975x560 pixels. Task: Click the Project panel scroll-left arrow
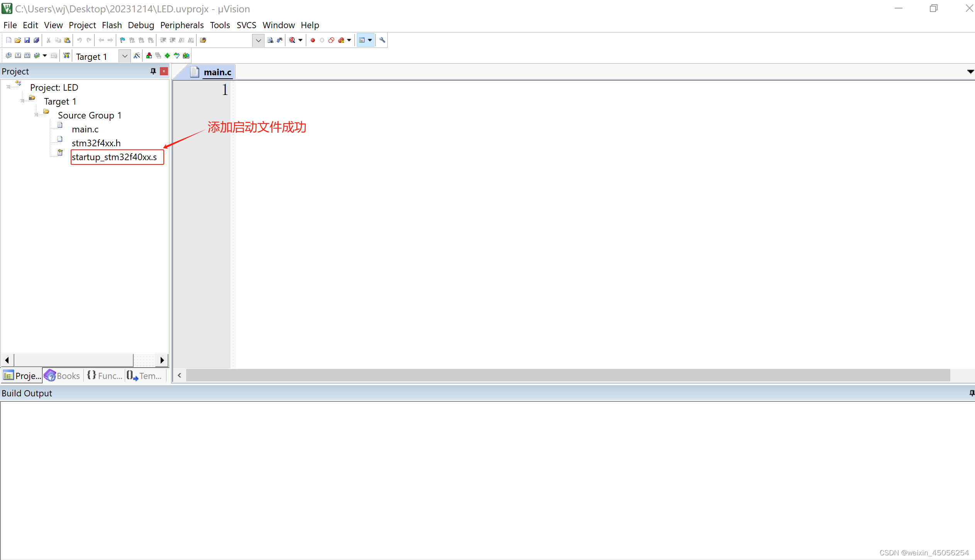click(x=7, y=360)
